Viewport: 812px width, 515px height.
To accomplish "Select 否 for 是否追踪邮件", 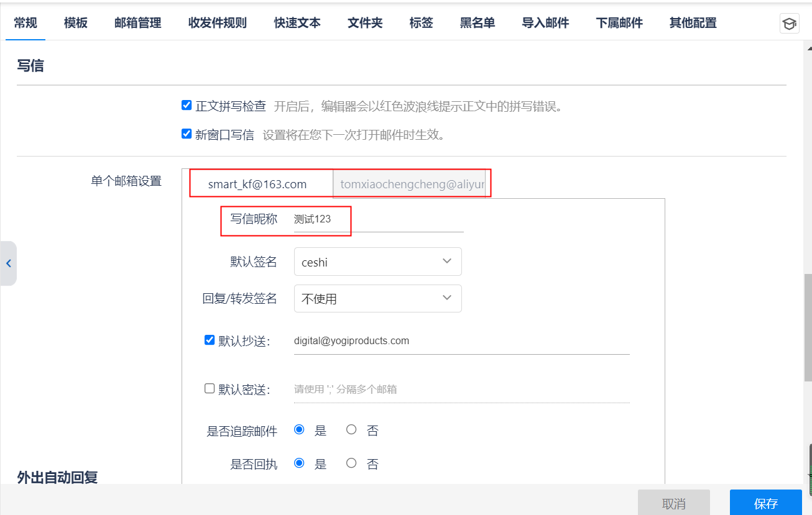I will [351, 429].
